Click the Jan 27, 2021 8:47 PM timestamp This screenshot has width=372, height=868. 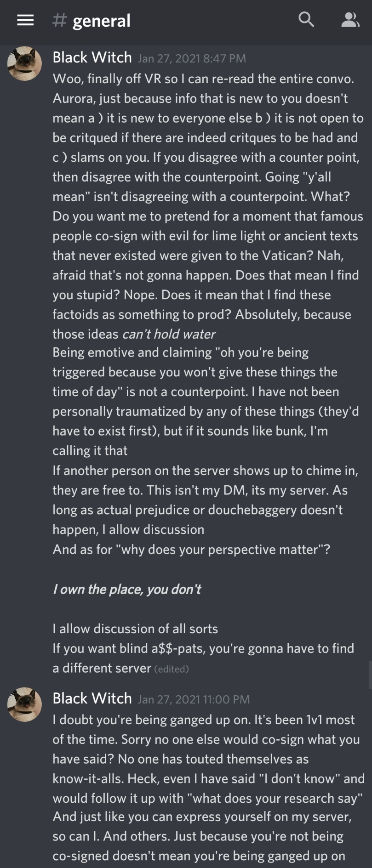pos(192,59)
